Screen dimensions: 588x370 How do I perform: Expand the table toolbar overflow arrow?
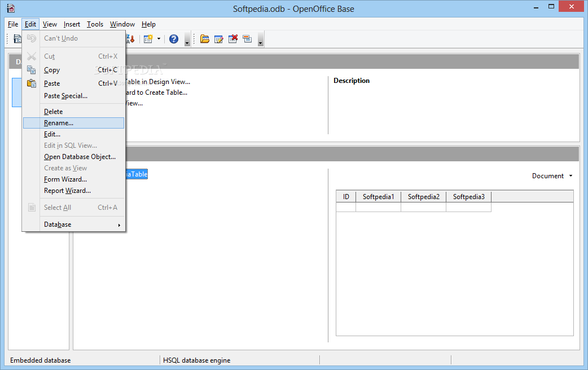pos(261,39)
